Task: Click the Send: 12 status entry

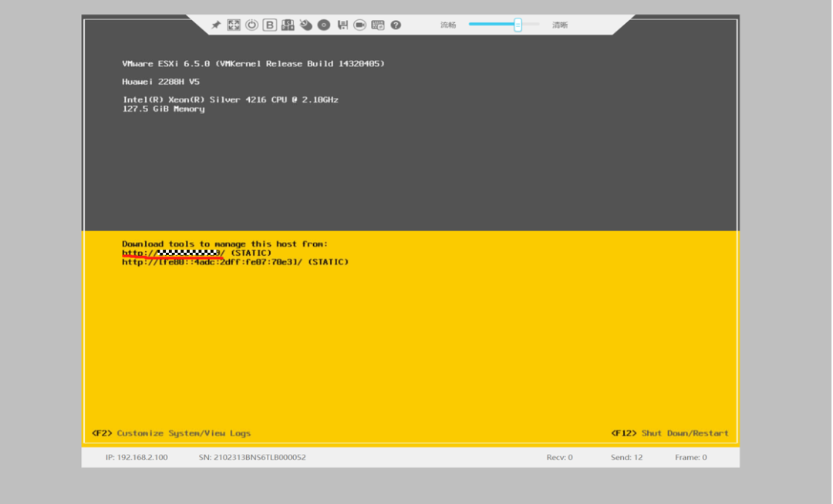Action: tap(626, 457)
